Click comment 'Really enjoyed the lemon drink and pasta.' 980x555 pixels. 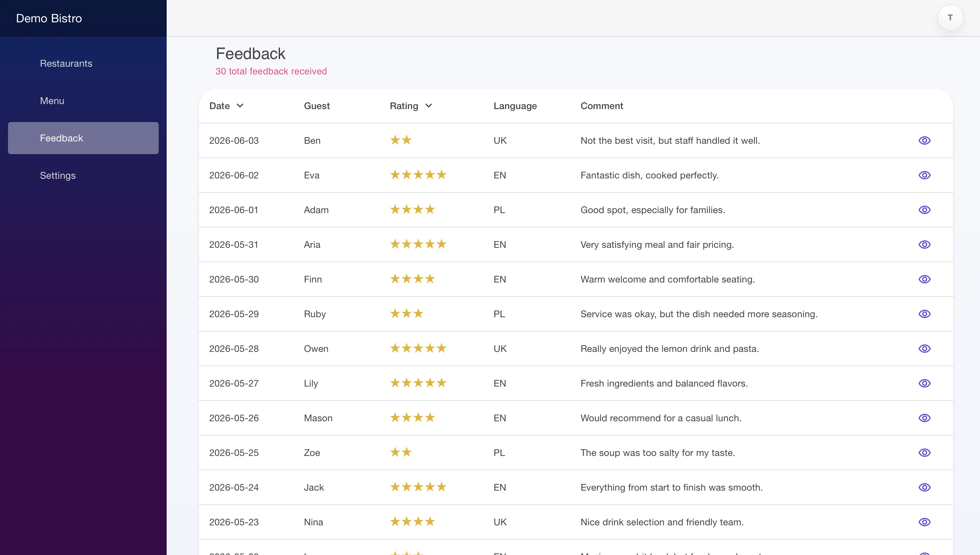670,349
